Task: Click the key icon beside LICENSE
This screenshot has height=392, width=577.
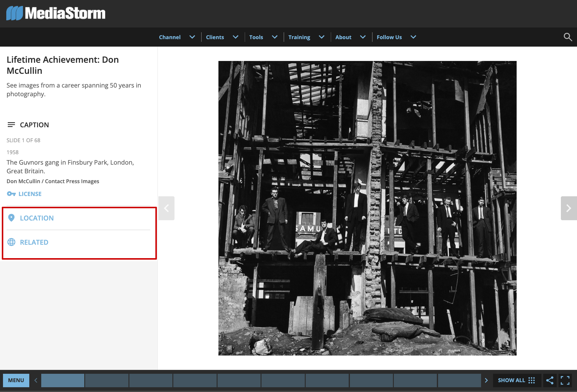Action: [x=11, y=194]
